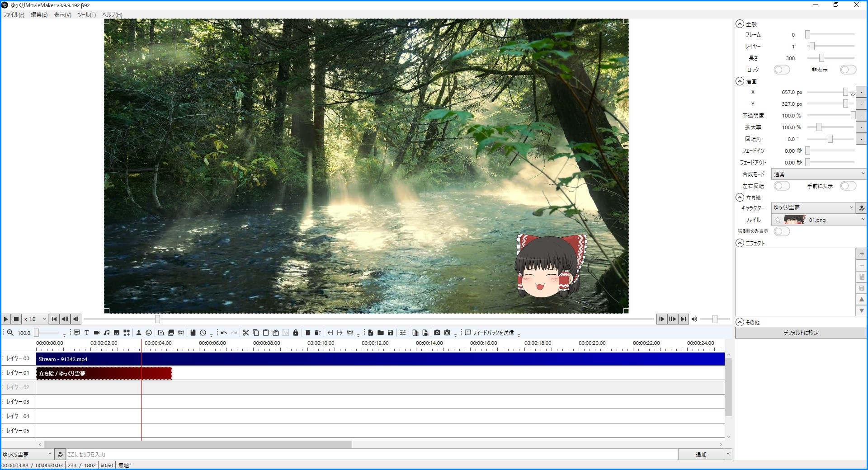The height and width of the screenshot is (470, 868).
Task: Enable the 左右反転 flip switch
Action: click(782, 186)
